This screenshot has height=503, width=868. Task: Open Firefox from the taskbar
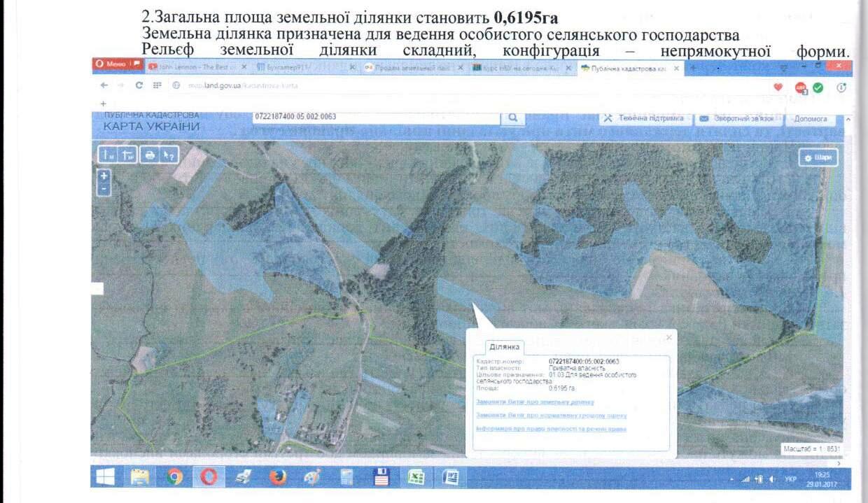tap(278, 477)
